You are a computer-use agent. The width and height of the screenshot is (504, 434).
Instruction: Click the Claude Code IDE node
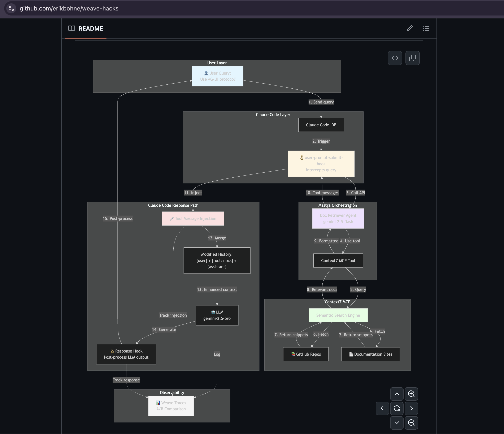click(321, 125)
